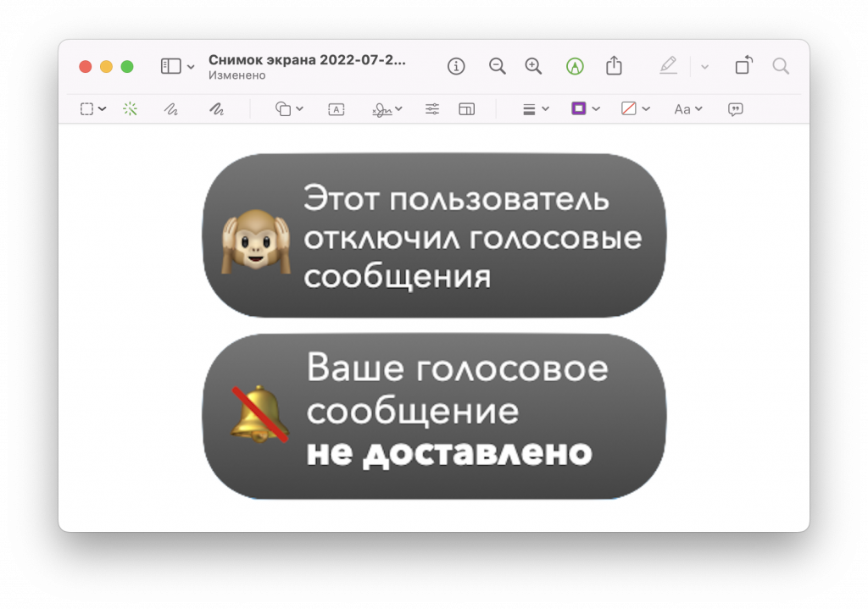Screen dimensions: 868x609
Task: Expand the Shape Style chevron
Action: point(545,109)
